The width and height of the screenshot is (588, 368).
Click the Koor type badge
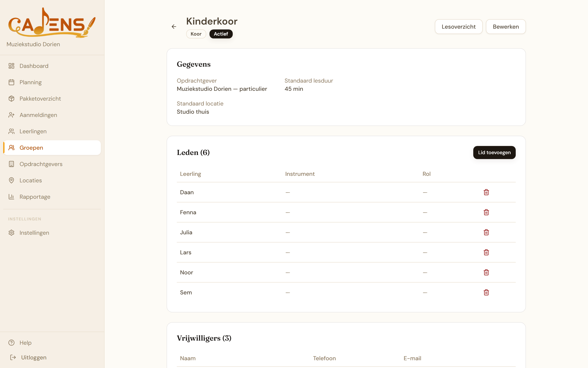tap(196, 34)
